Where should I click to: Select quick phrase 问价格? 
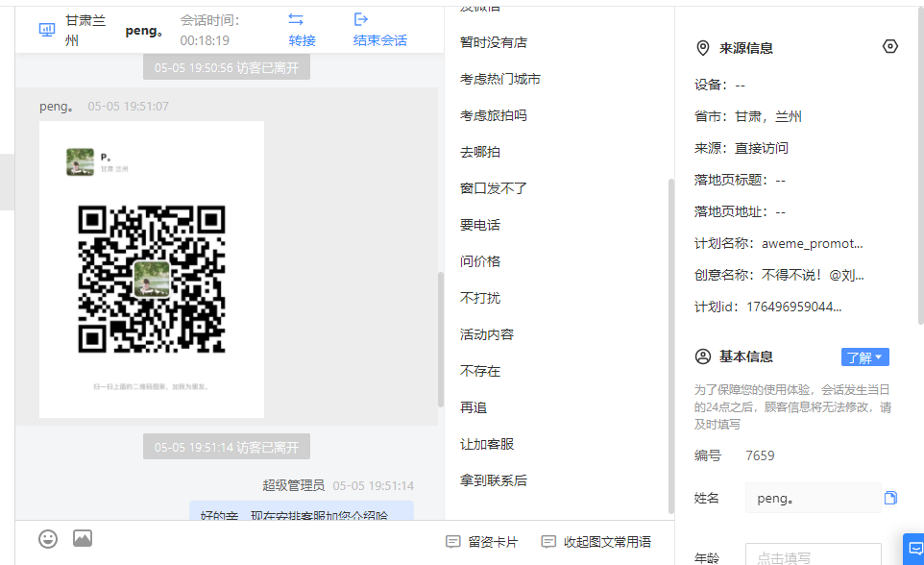479,262
